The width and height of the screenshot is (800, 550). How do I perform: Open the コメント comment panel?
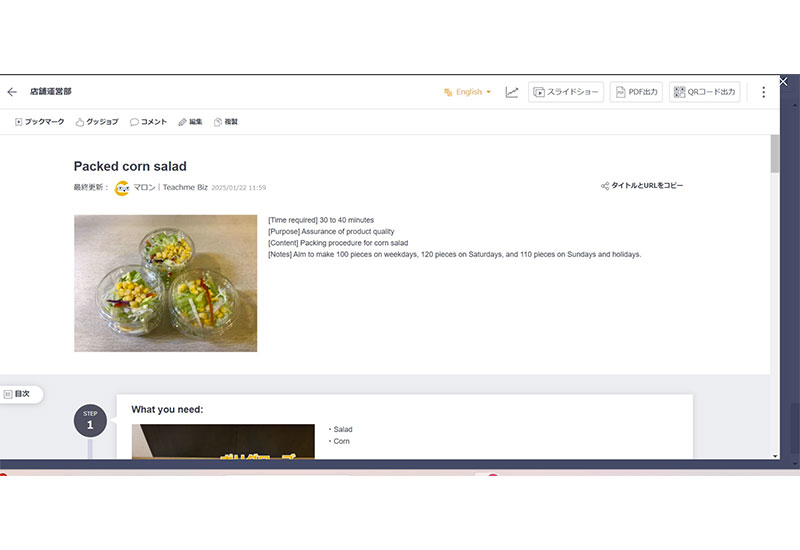(148, 122)
